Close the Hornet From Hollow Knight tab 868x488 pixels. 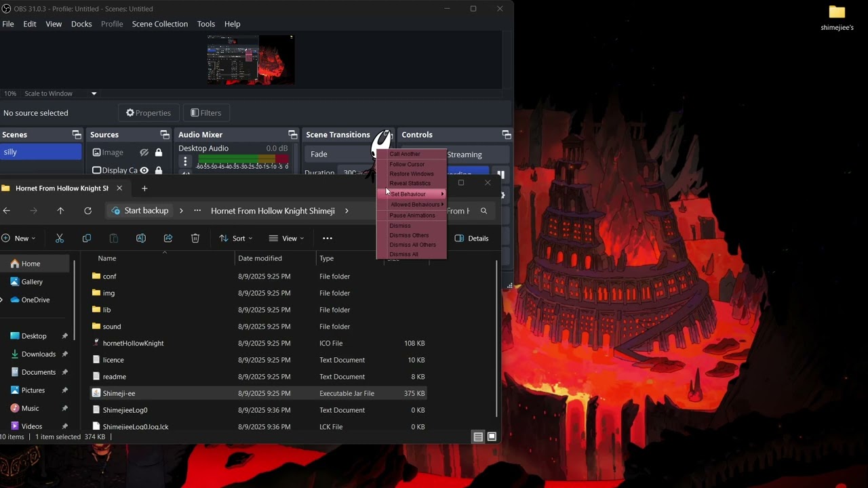click(119, 188)
